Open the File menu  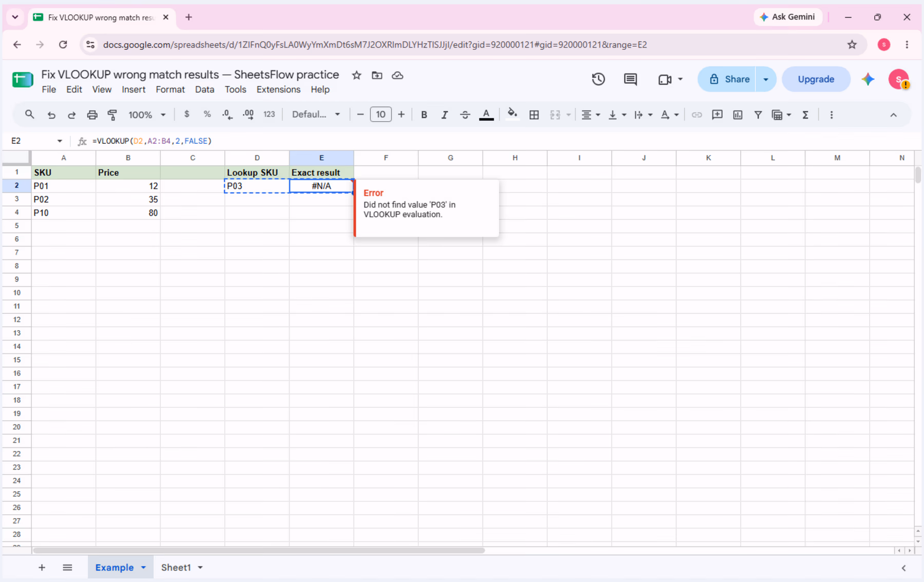click(49, 89)
